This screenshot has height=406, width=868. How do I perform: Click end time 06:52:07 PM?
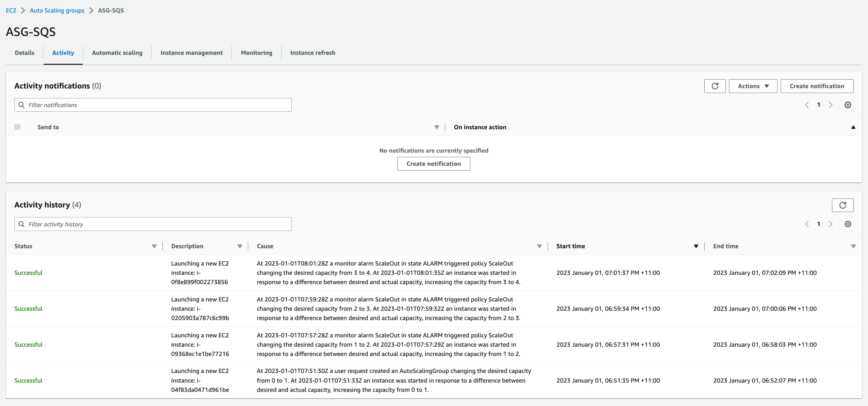765,380
